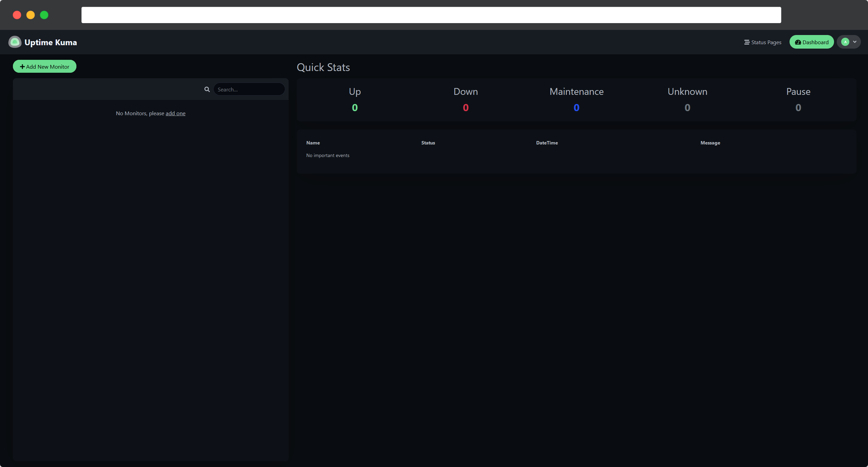Click the list icon beside Status Pages
Screen dimensions: 868x467
click(x=746, y=42)
